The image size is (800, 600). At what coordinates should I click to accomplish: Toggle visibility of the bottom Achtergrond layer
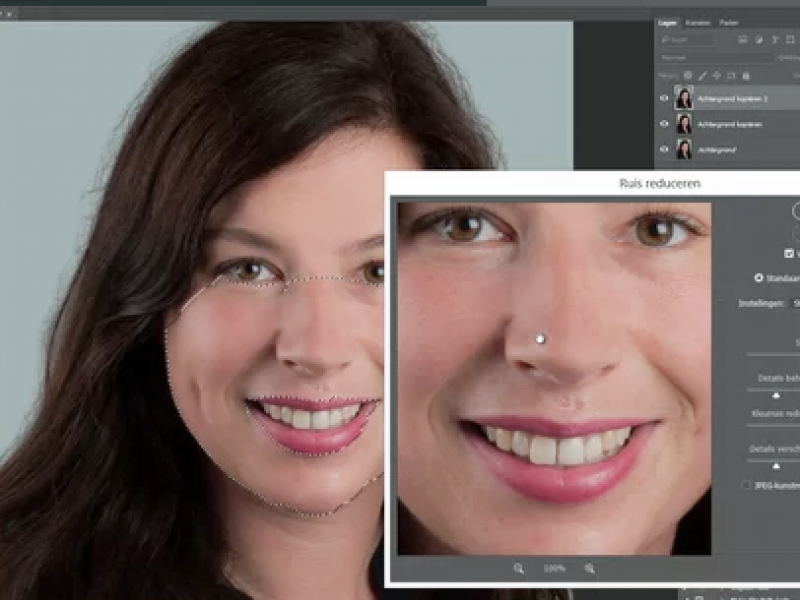click(x=664, y=149)
